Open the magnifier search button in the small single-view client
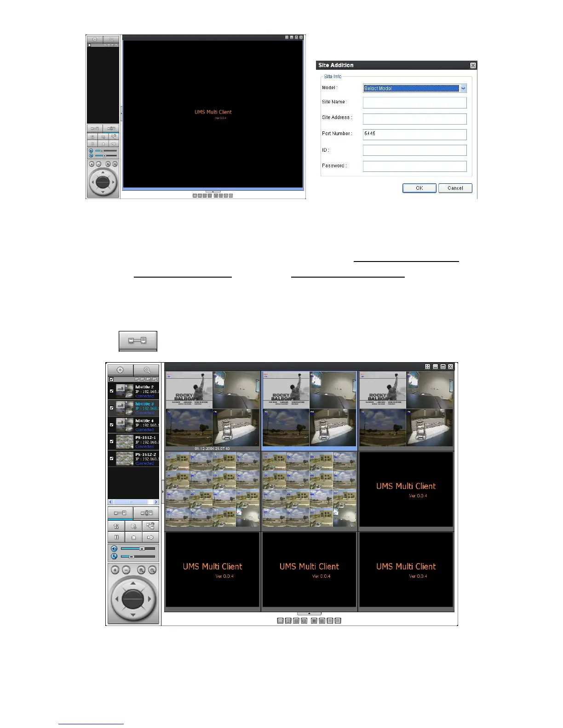 coord(111,40)
